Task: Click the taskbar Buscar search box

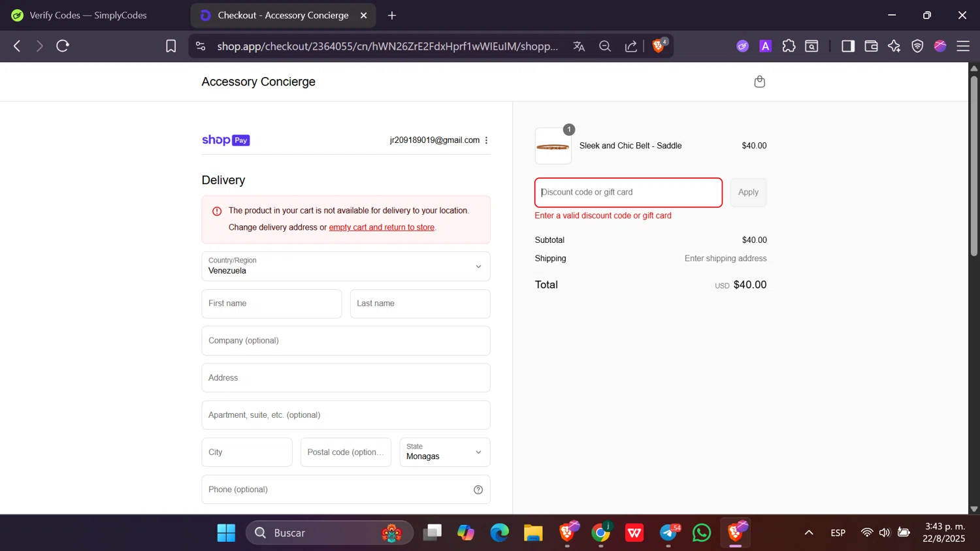Action: tap(330, 533)
